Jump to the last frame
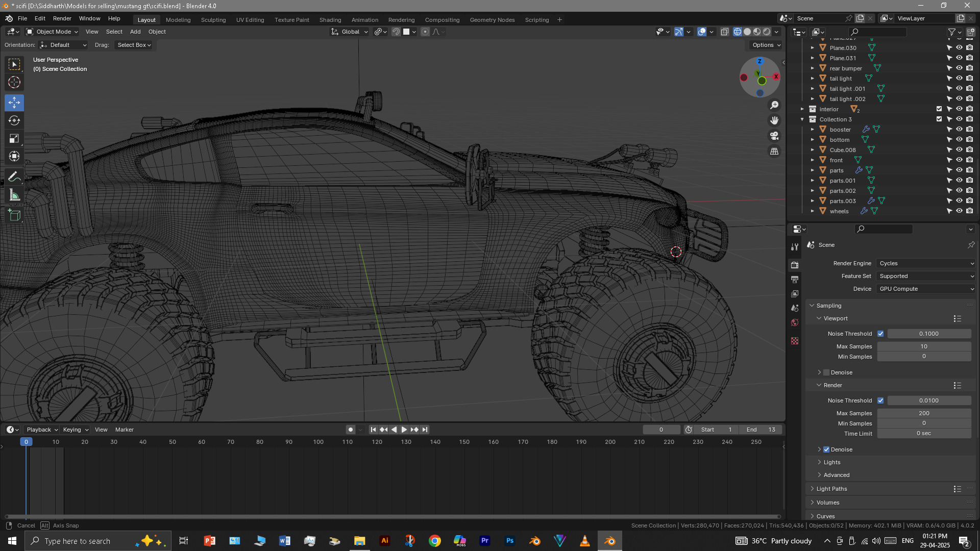 [425, 430]
